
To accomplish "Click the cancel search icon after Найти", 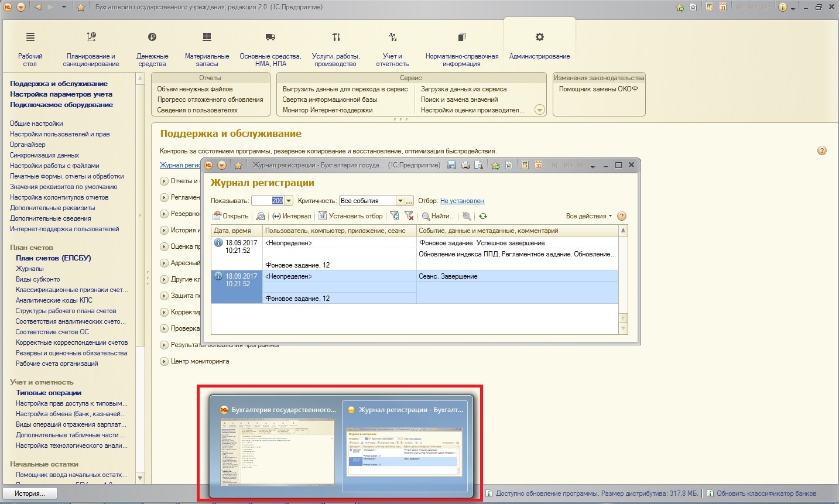I will [x=466, y=216].
